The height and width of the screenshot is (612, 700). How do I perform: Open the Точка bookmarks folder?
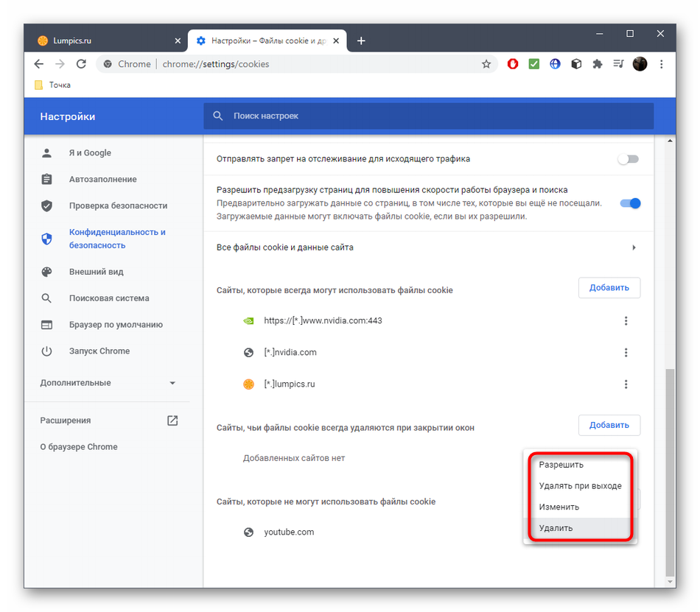(52, 85)
